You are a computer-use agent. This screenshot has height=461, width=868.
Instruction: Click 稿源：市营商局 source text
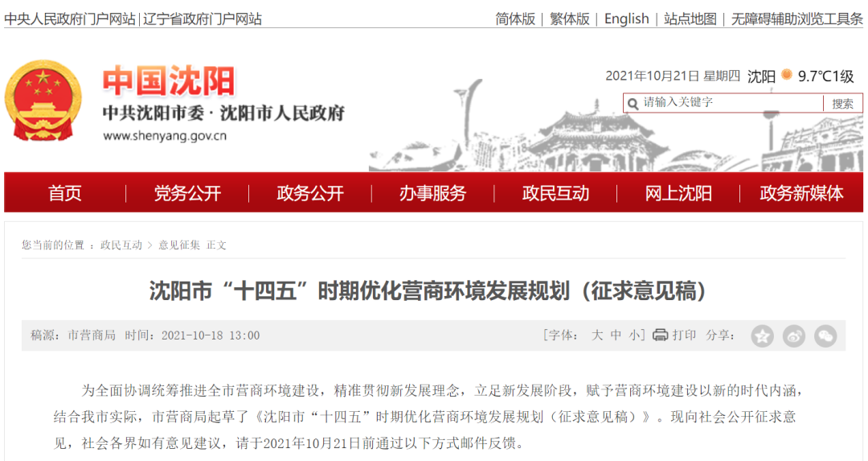(73, 335)
